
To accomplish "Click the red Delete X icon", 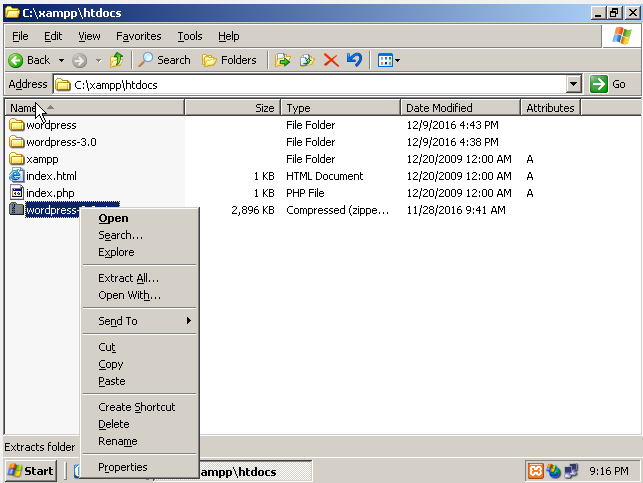I will click(331, 61).
